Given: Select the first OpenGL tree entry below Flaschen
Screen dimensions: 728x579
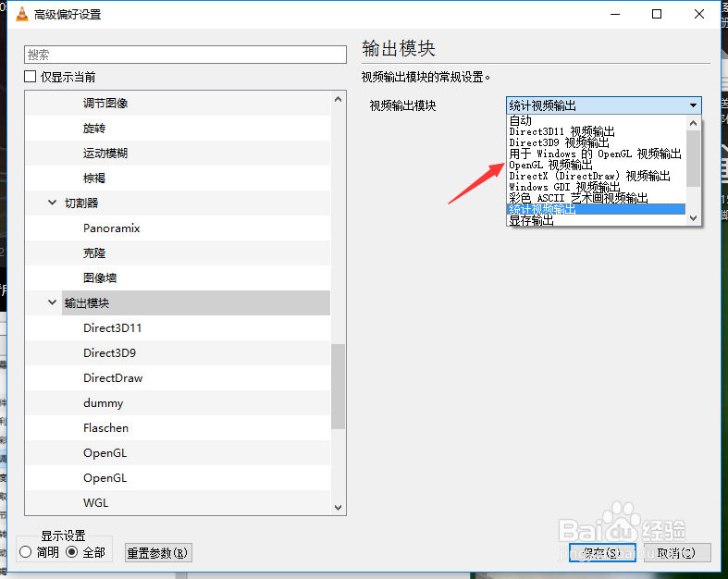Looking at the screenshot, I should (x=105, y=452).
